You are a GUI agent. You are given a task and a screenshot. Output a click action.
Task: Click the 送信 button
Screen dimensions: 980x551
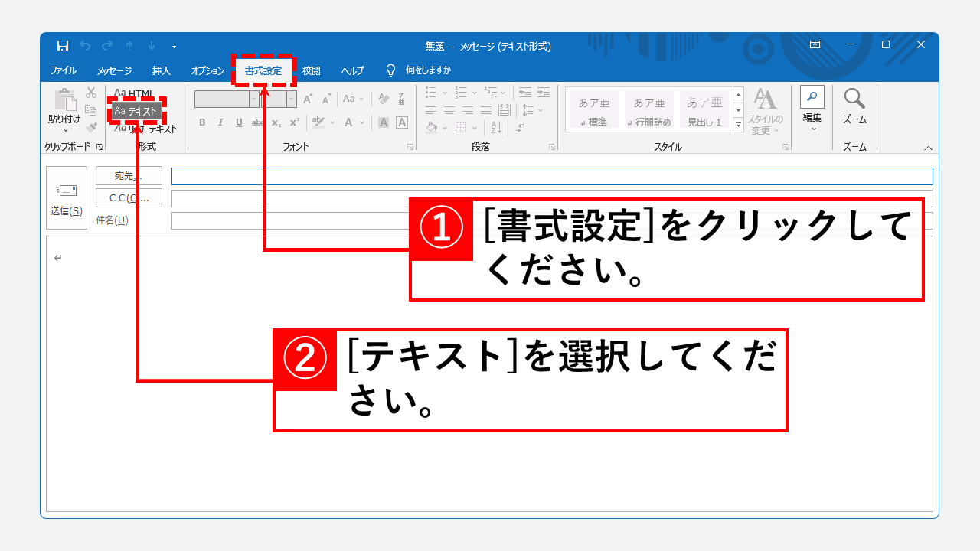coord(67,197)
